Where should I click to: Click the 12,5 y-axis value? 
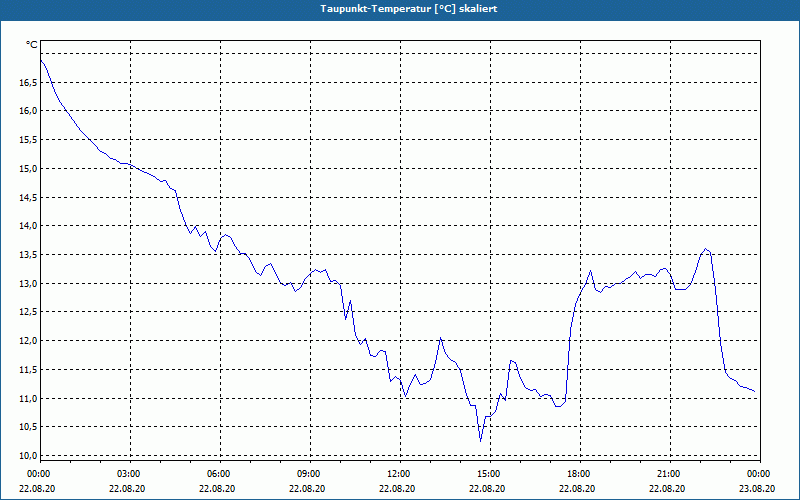(x=29, y=312)
